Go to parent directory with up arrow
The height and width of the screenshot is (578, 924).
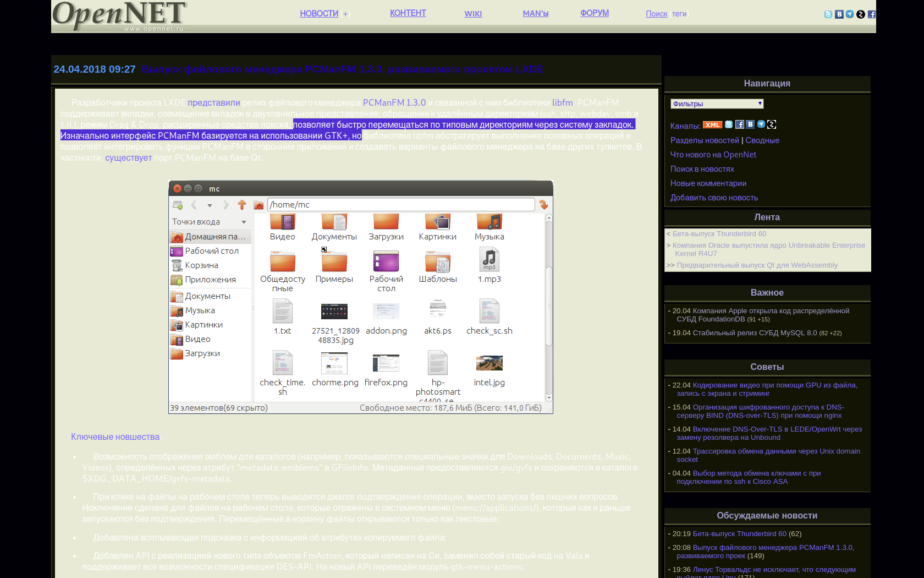point(242,204)
